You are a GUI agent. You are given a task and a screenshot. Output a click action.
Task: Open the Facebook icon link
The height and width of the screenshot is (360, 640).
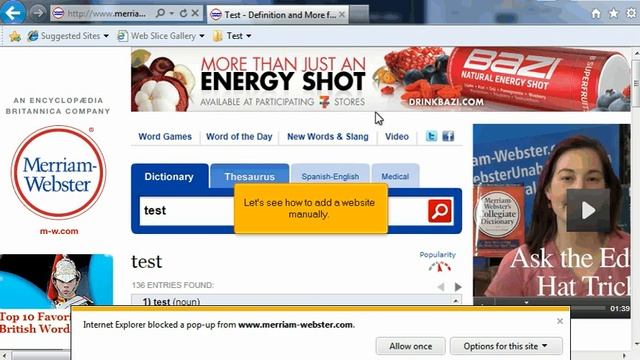point(448,136)
